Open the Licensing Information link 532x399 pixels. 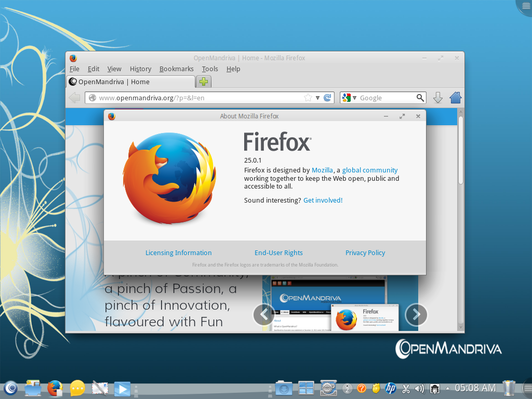[x=179, y=253]
